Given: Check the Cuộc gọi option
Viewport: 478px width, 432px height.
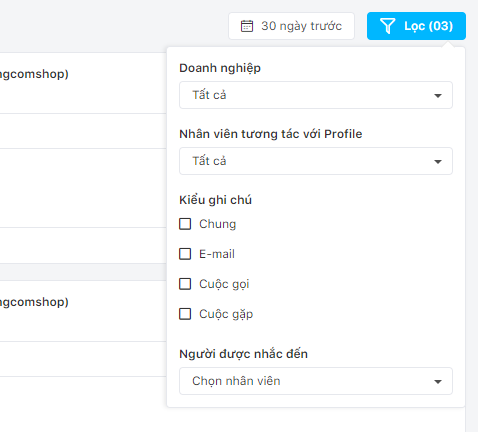Looking at the screenshot, I should point(185,284).
